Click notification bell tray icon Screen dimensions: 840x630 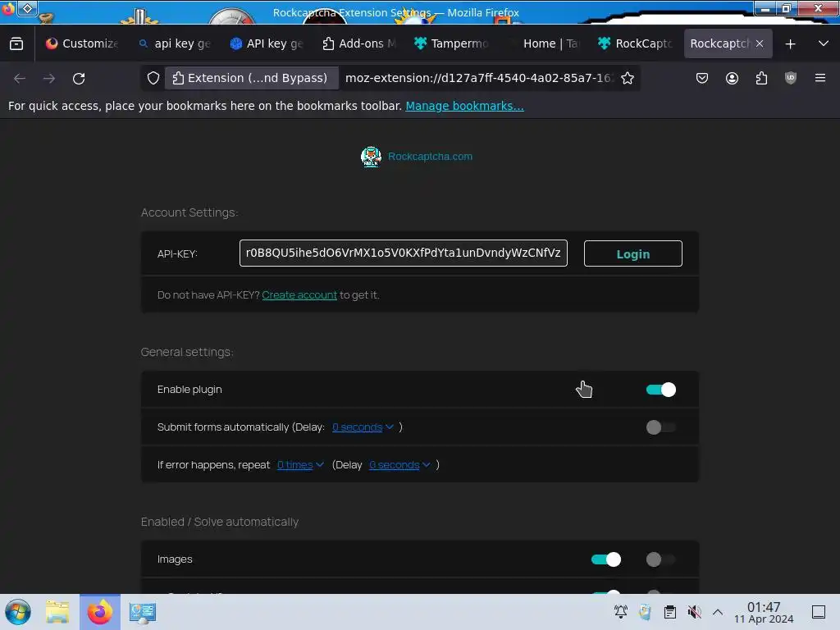pos(620,612)
